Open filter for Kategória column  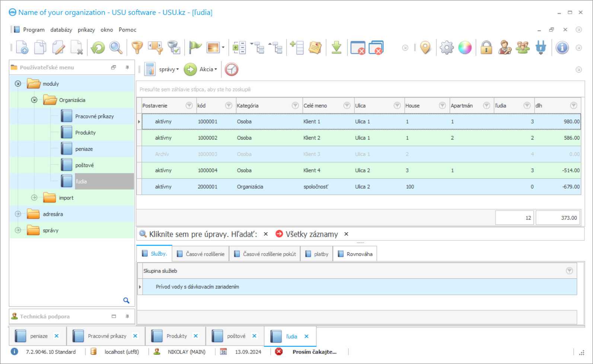click(295, 106)
